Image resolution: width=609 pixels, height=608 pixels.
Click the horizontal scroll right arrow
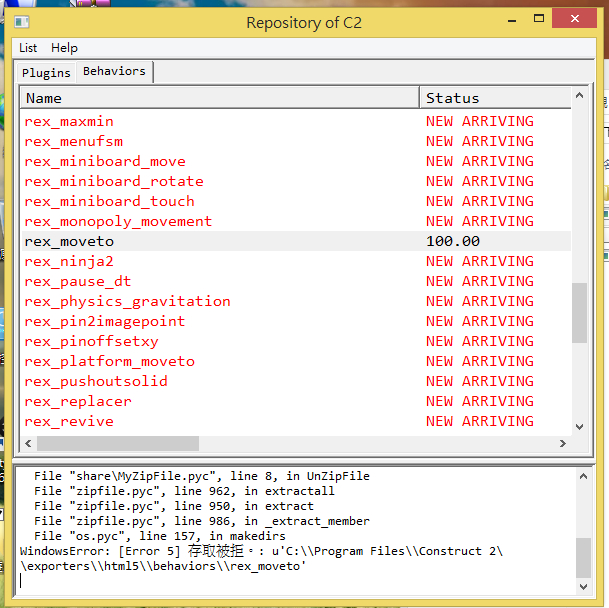[563, 443]
